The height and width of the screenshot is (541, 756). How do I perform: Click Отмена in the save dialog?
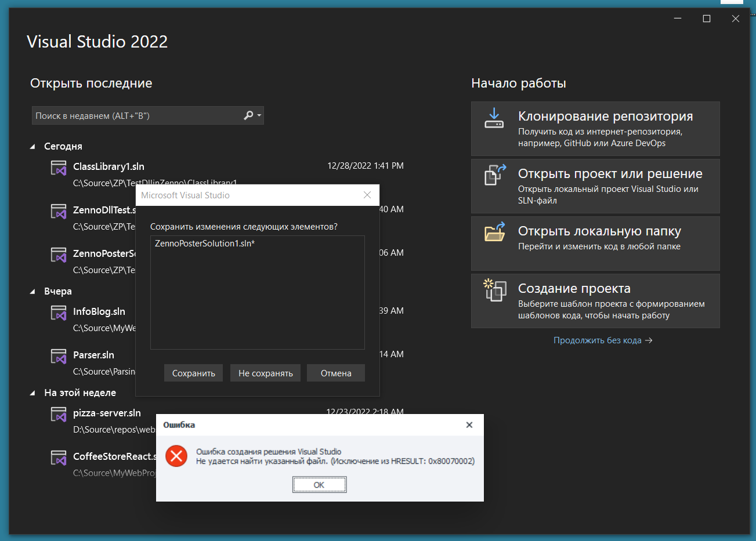point(336,373)
